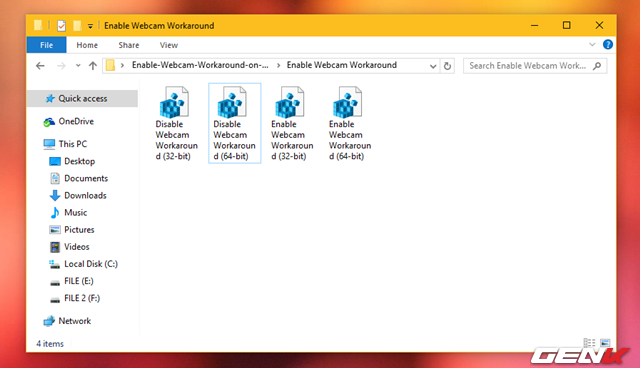Image resolution: width=640 pixels, height=368 pixels.
Task: Go up one folder level
Action: click(x=93, y=66)
